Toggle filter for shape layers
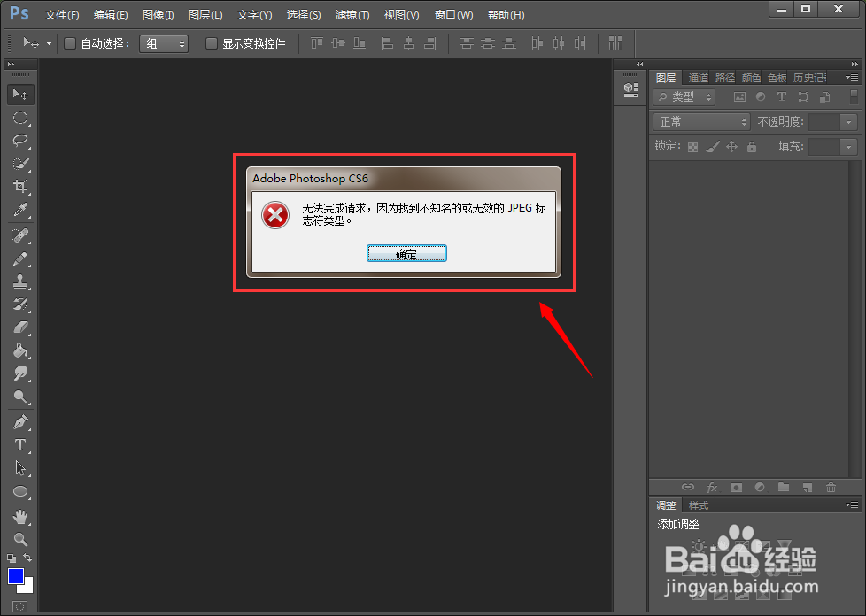This screenshot has height=616, width=866. [x=804, y=97]
